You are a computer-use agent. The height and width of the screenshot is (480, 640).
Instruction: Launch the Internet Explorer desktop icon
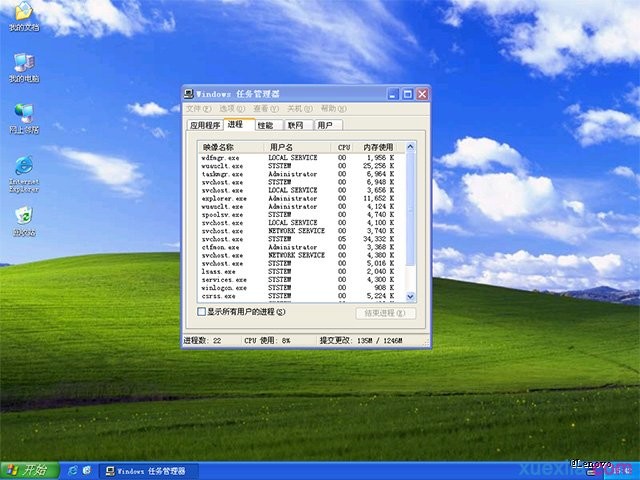pos(24,174)
